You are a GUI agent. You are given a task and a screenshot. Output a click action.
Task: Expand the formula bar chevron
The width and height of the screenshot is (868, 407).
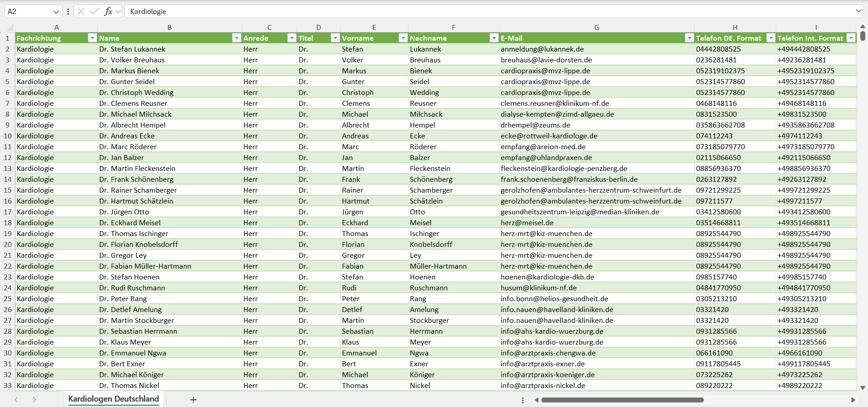point(859,11)
